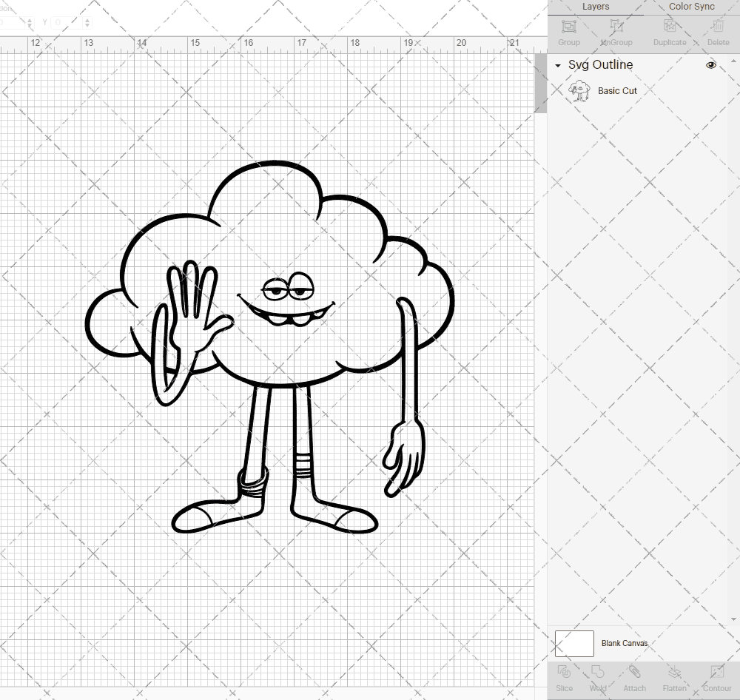This screenshot has width=740, height=700.
Task: Open the Contour tool
Action: 716,677
